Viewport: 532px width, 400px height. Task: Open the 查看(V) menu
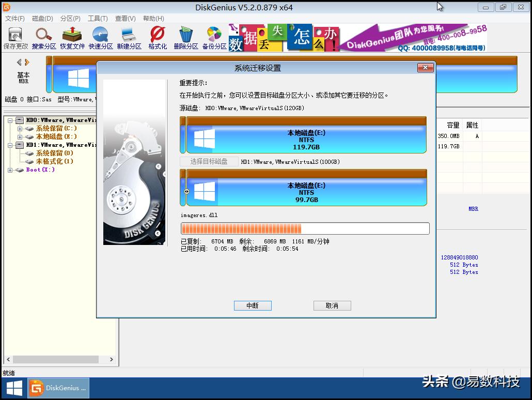[x=124, y=18]
